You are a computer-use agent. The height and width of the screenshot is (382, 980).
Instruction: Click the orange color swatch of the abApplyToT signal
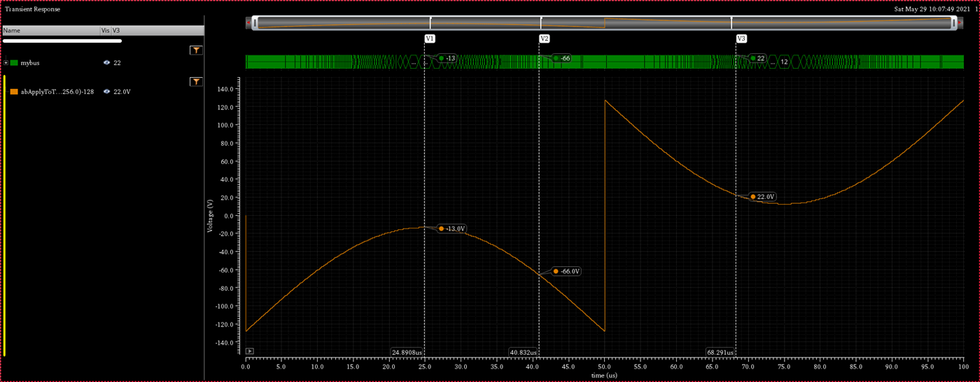pyautogui.click(x=14, y=92)
